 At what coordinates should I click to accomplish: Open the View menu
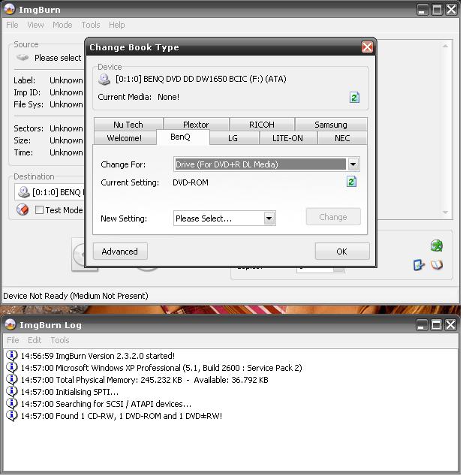click(35, 25)
